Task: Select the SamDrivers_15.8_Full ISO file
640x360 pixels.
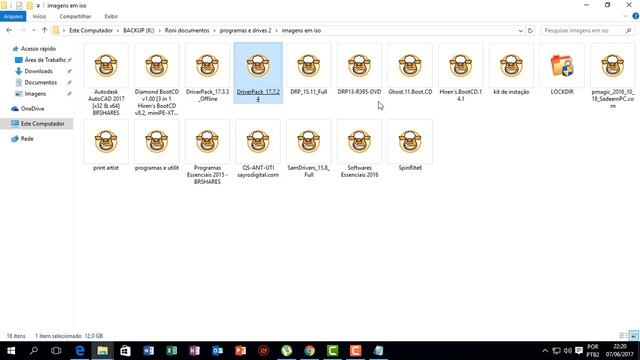Action: click(309, 149)
